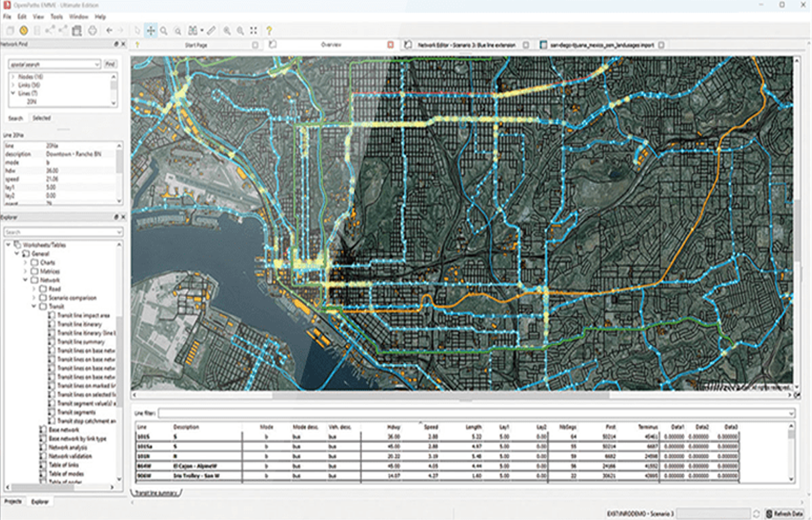Undock the Explorer panel
Screen dimensions: 812x520
point(116,217)
